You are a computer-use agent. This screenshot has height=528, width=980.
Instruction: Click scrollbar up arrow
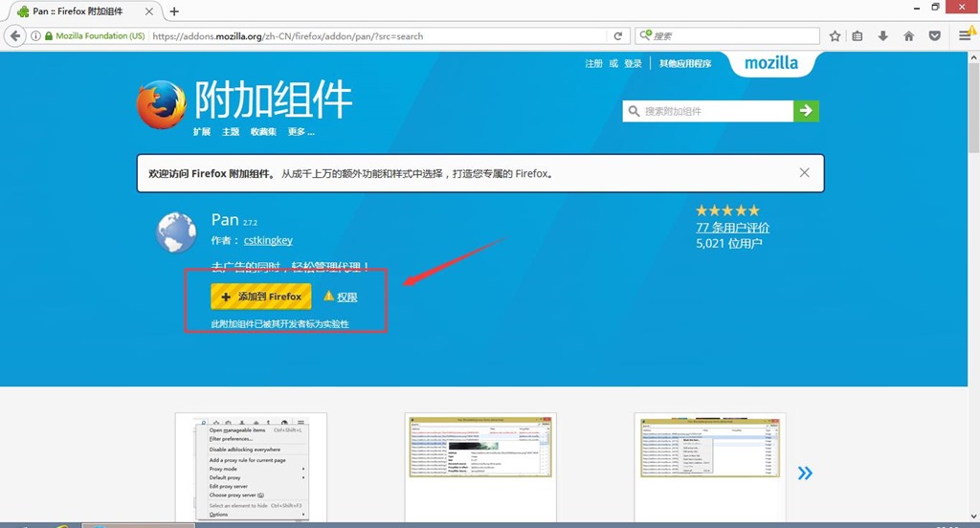click(x=973, y=57)
